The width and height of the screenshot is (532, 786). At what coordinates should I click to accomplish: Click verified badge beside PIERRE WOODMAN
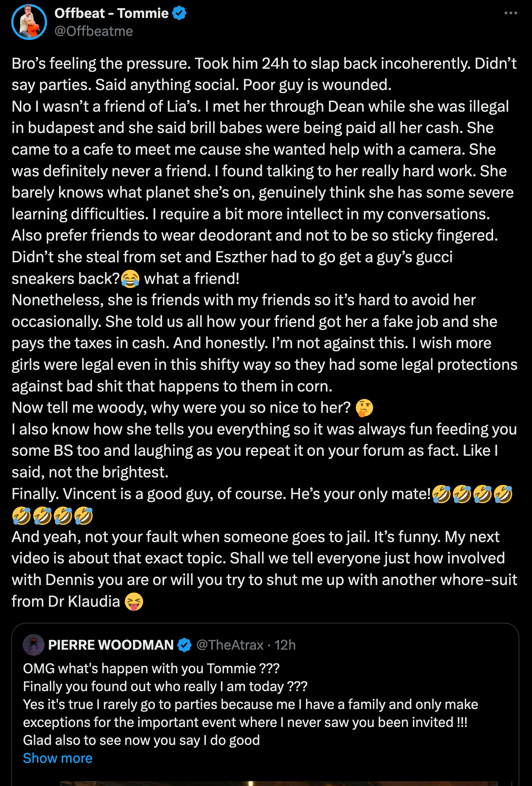click(x=184, y=645)
